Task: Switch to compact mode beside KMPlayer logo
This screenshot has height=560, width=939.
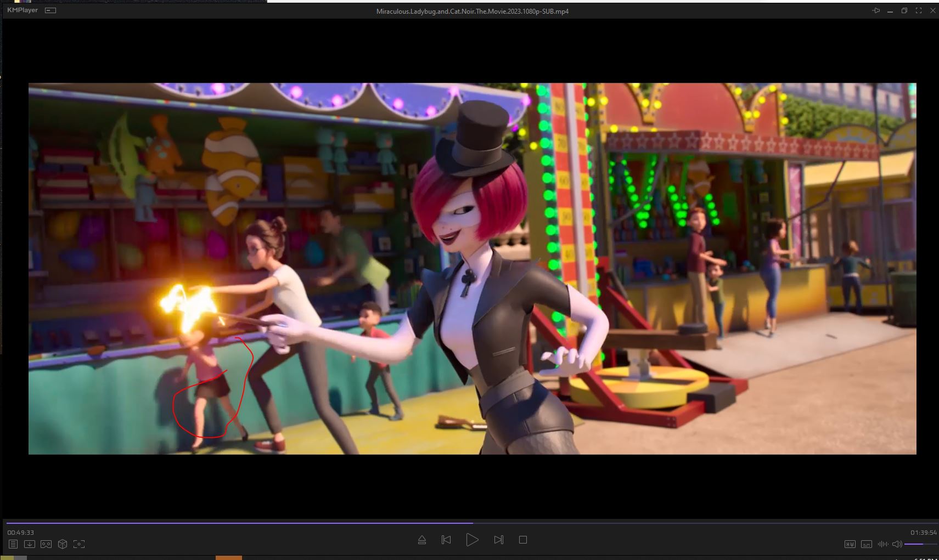Action: coord(50,10)
